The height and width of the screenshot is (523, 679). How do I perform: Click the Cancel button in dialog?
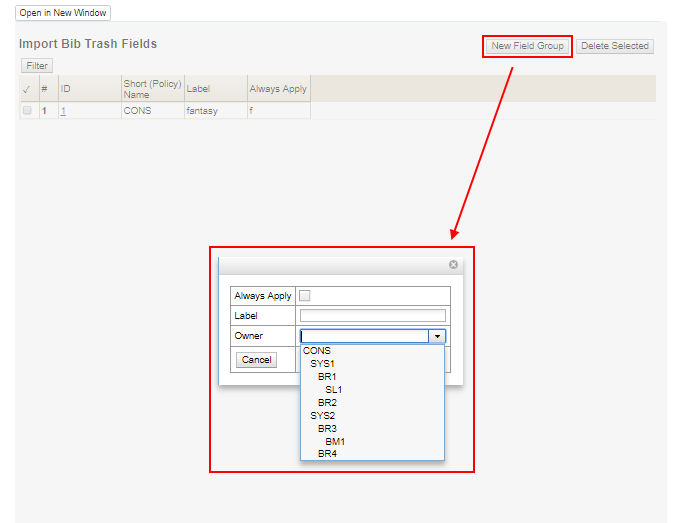257,360
